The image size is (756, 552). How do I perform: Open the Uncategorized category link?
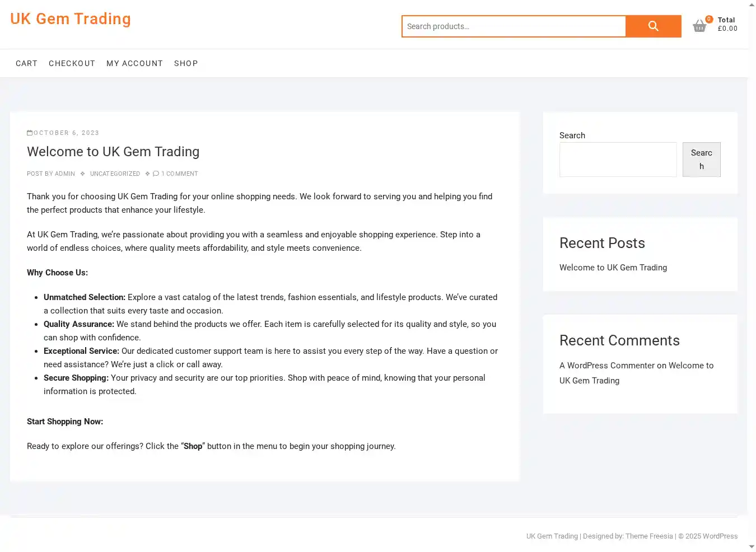115,174
